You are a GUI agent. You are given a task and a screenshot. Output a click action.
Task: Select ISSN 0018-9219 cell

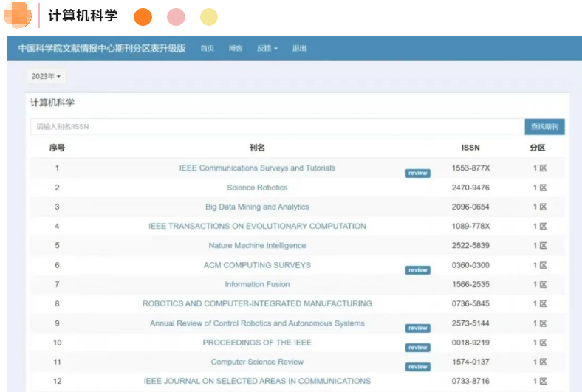pyautogui.click(x=470, y=343)
